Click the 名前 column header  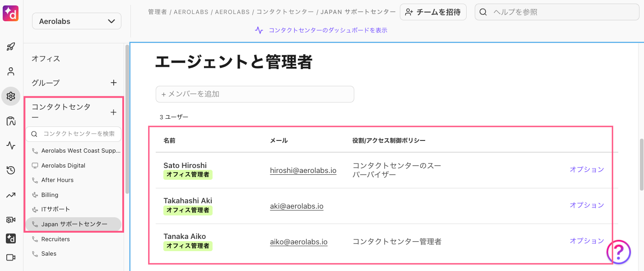pyautogui.click(x=169, y=140)
